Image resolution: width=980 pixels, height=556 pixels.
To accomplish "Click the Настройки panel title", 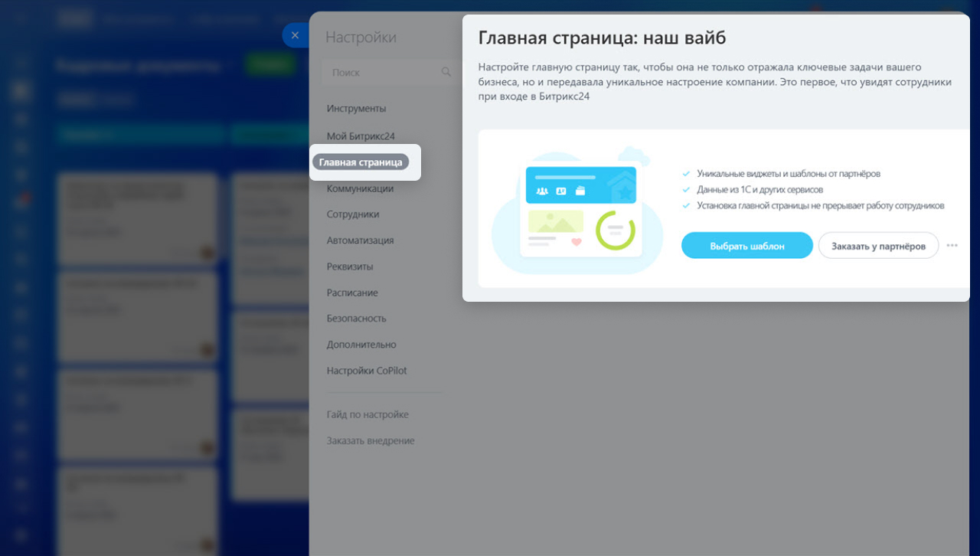I will click(x=361, y=37).
